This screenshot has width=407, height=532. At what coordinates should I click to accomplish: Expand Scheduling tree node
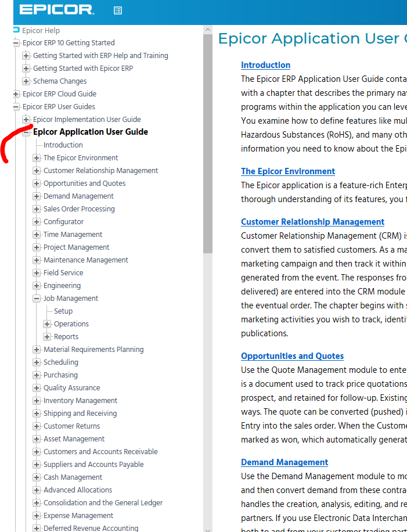click(37, 362)
